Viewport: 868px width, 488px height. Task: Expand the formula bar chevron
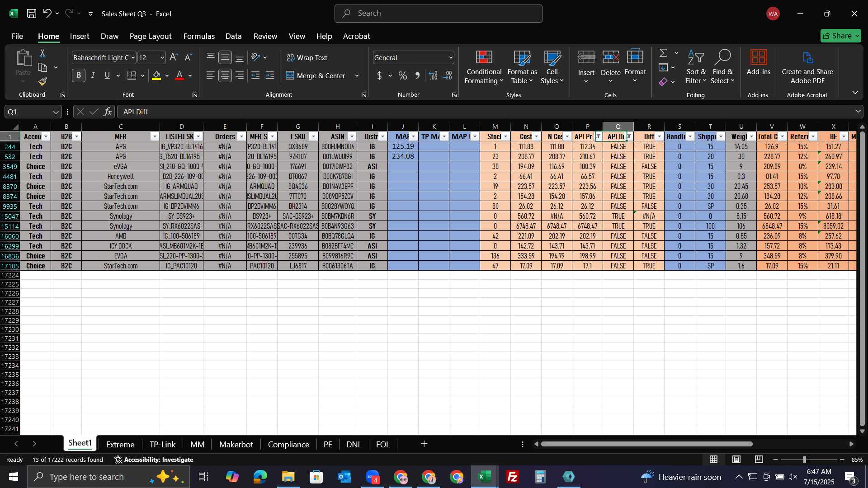858,112
